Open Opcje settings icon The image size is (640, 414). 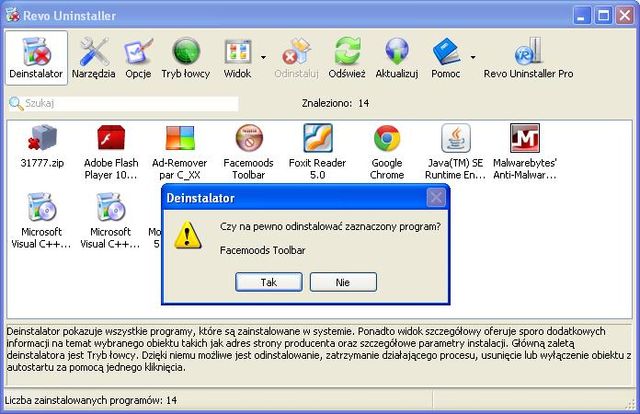[x=138, y=58]
